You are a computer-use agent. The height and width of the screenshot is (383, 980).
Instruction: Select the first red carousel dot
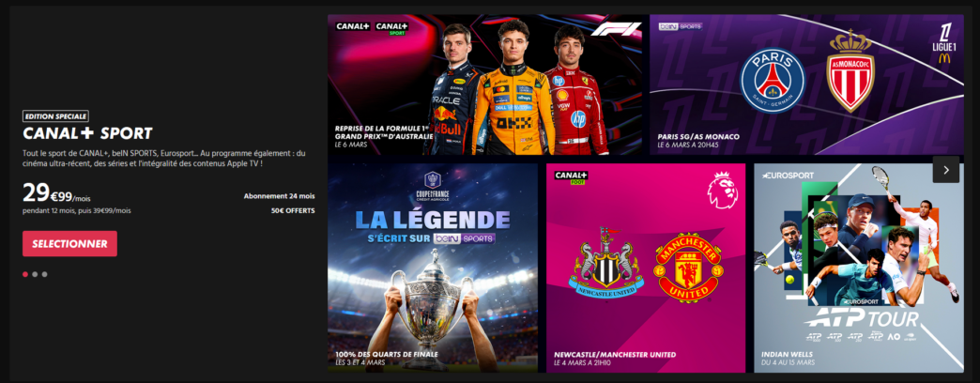tap(25, 274)
